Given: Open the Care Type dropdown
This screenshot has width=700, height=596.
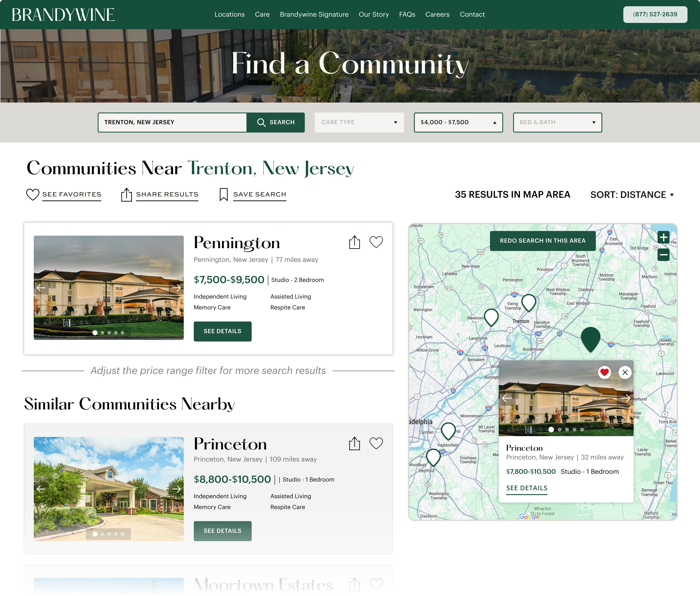Looking at the screenshot, I should (x=359, y=122).
